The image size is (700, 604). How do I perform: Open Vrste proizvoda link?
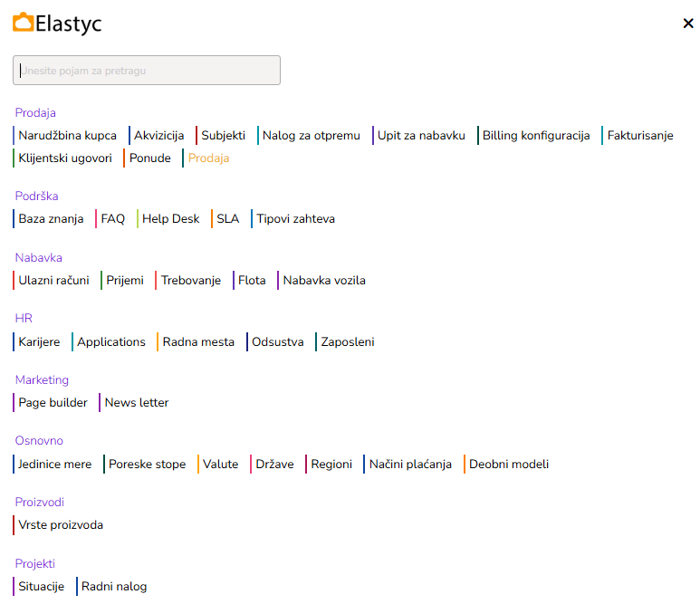[x=61, y=525]
